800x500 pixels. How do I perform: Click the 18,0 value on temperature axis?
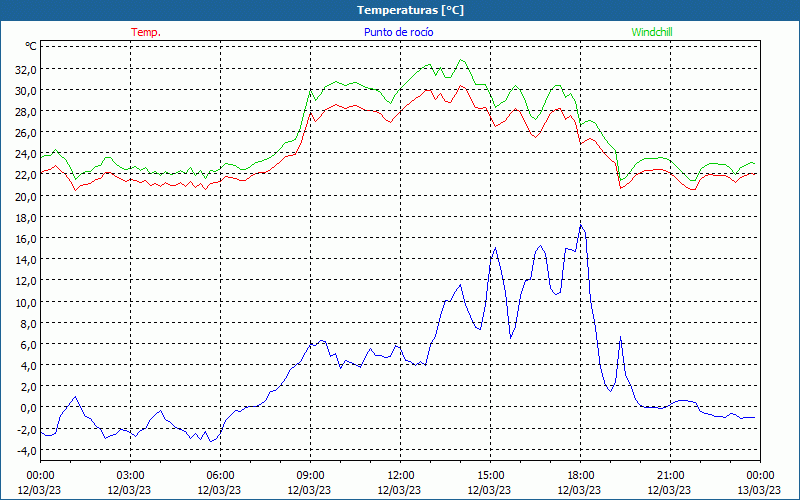click(26, 217)
